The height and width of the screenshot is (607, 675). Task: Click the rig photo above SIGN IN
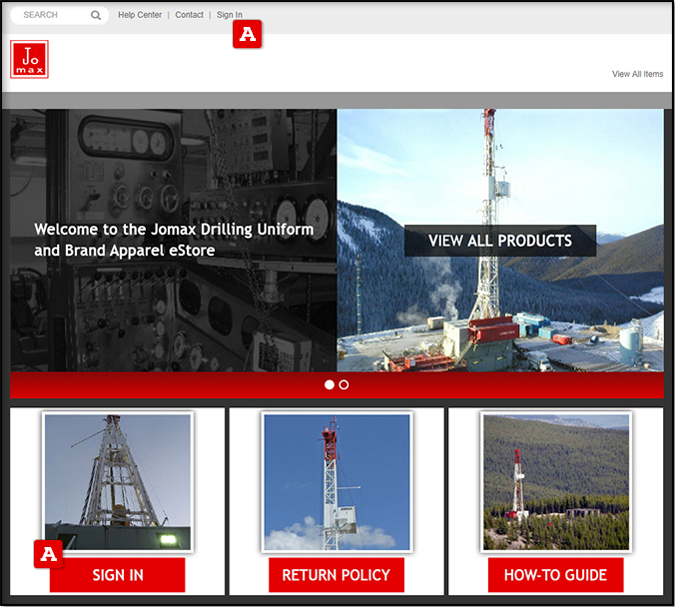[118, 482]
